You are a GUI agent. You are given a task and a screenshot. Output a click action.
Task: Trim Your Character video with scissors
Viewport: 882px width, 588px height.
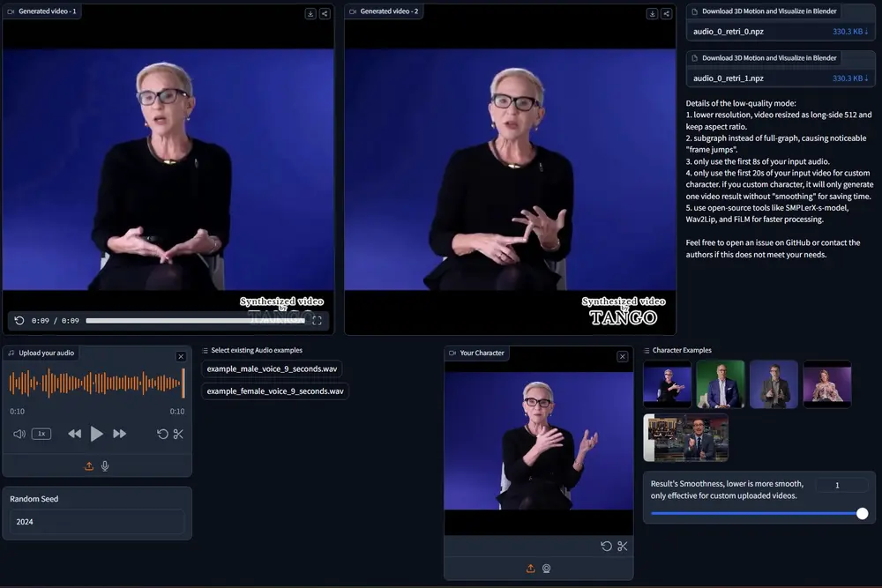[x=622, y=546]
